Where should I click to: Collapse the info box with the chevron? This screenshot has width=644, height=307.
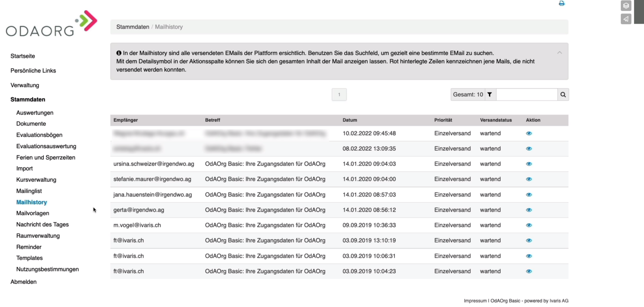tap(559, 52)
